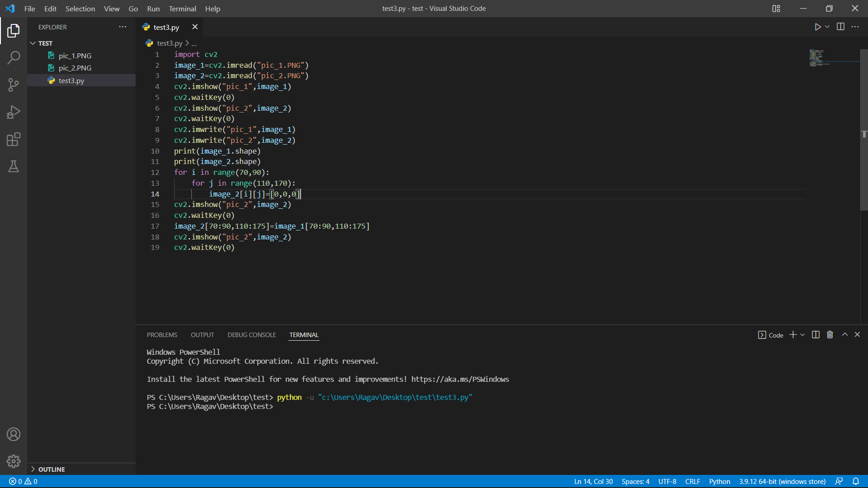Customize layout toggle in title bar
This screenshot has height=488, width=868.
(x=776, y=9)
